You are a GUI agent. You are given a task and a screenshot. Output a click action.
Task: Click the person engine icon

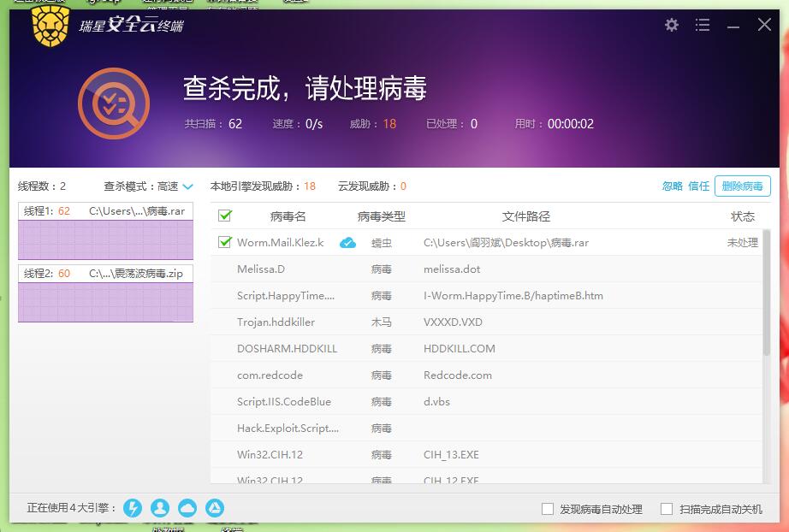160,508
